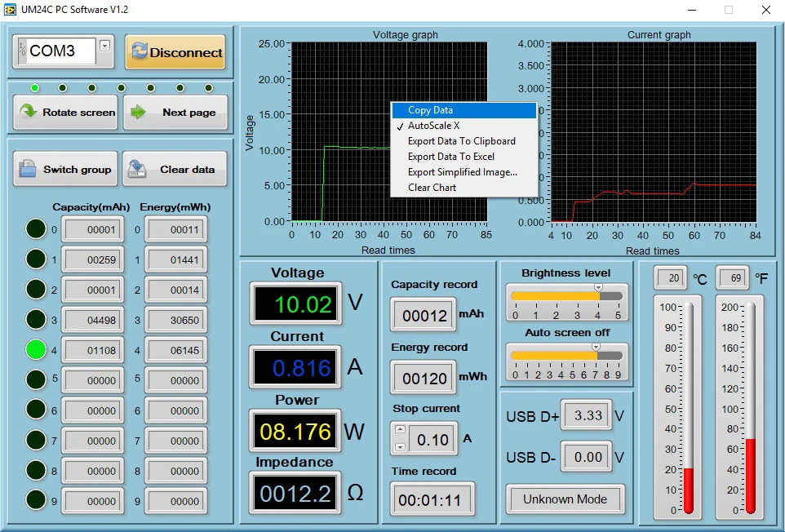Increase stop current with up arrow

tap(400, 430)
